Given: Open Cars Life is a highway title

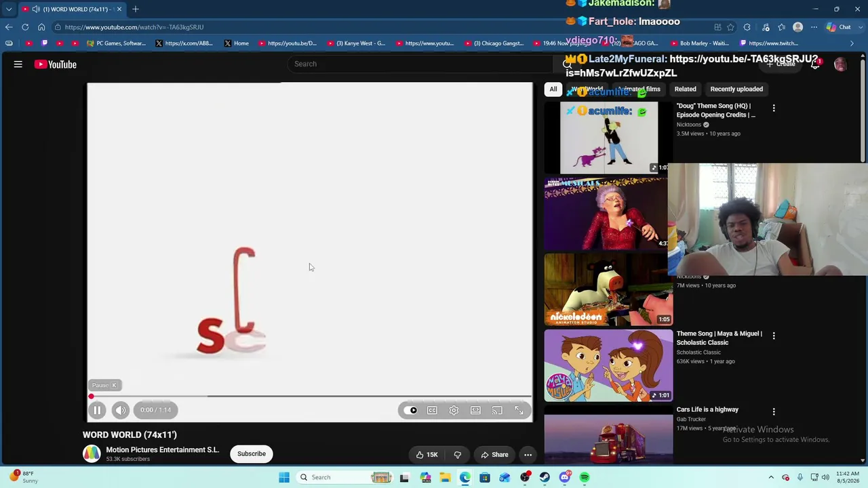Looking at the screenshot, I should coord(707,409).
